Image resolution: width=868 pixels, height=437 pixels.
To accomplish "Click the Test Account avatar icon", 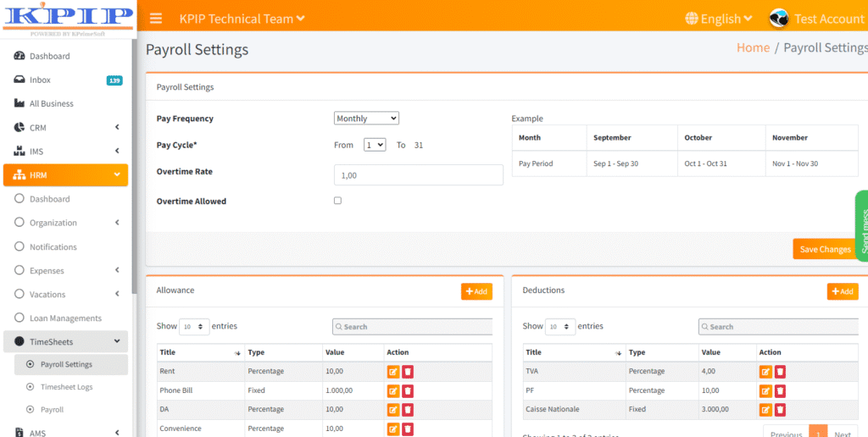I will [x=779, y=19].
